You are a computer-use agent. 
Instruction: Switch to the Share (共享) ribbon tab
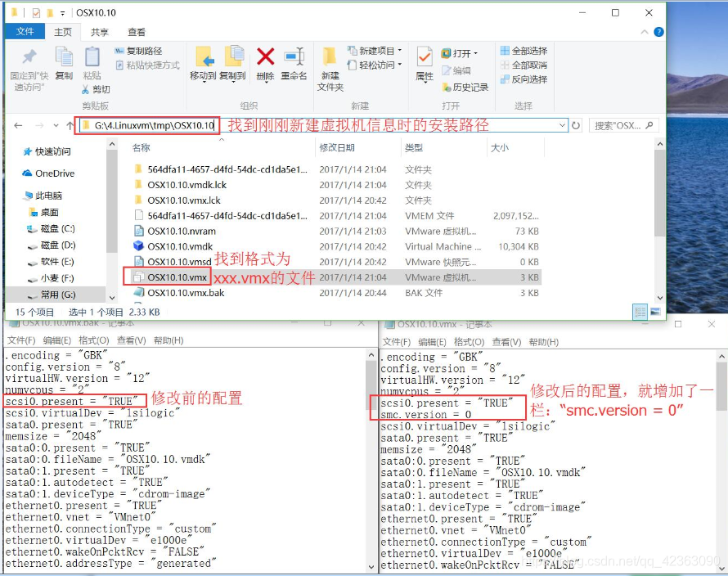99,32
